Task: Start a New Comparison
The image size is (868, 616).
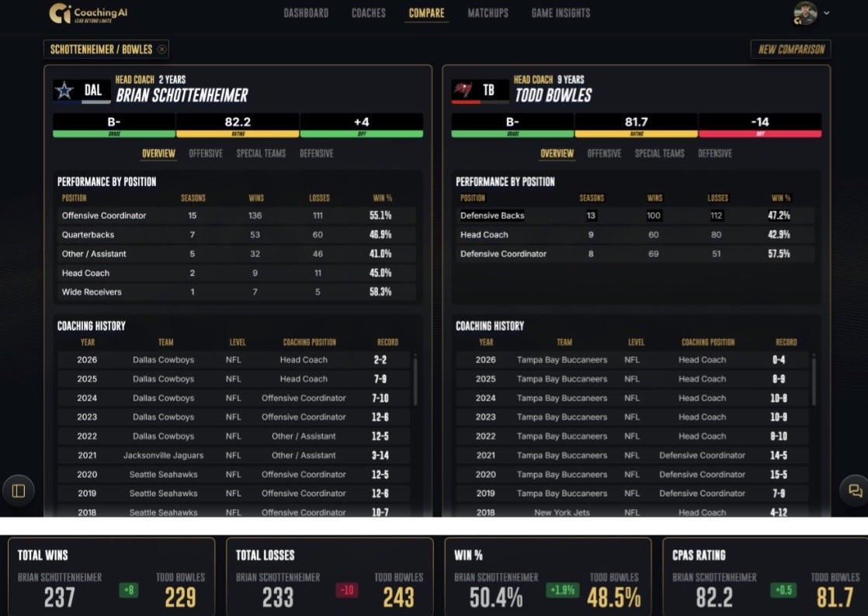Action: point(790,49)
